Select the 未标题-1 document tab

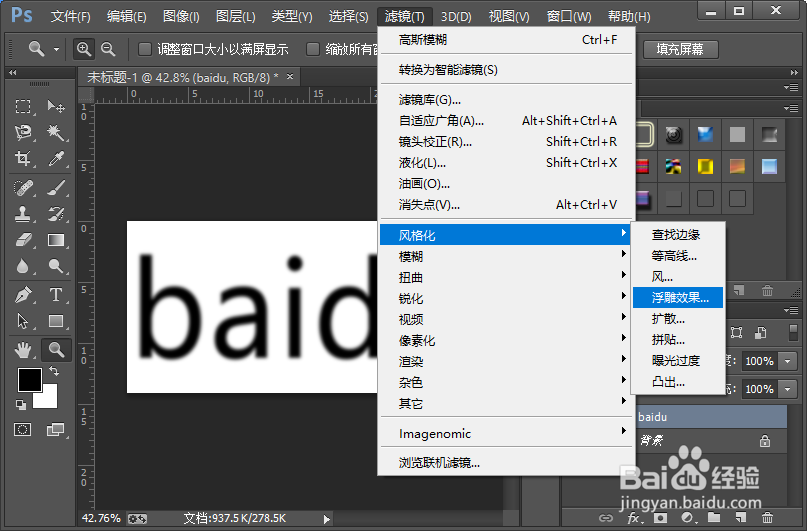189,78
